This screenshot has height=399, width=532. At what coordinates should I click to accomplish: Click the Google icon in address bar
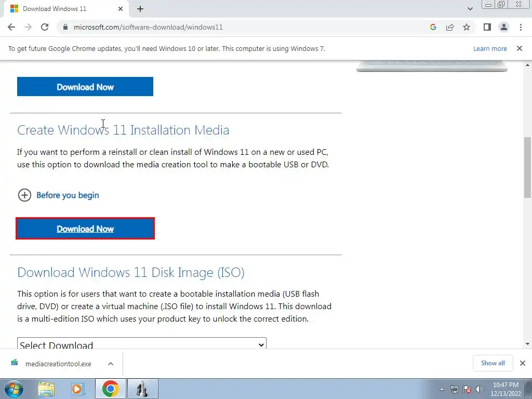click(x=433, y=27)
